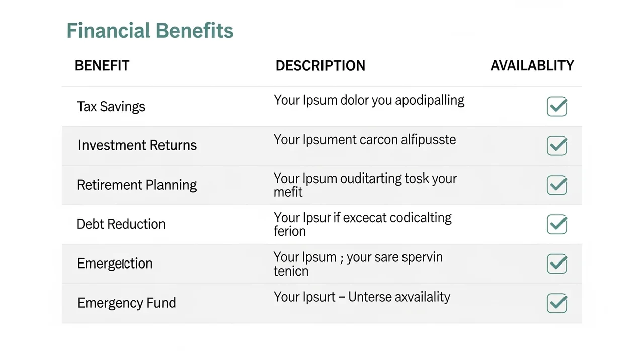Click the Tax Savings description text
644x351 pixels.
click(369, 100)
